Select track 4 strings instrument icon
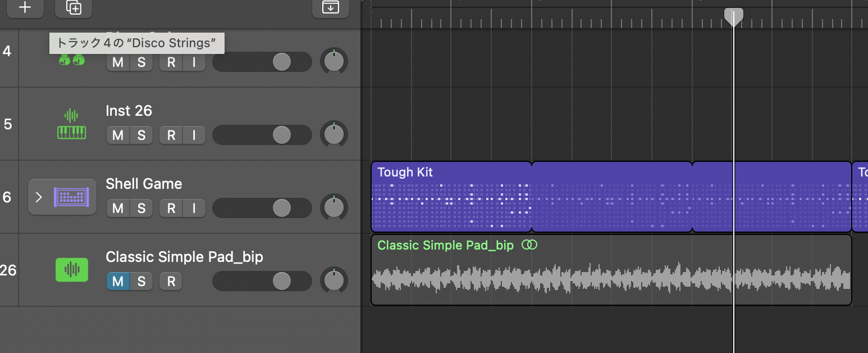Image resolution: width=868 pixels, height=353 pixels. [71, 59]
